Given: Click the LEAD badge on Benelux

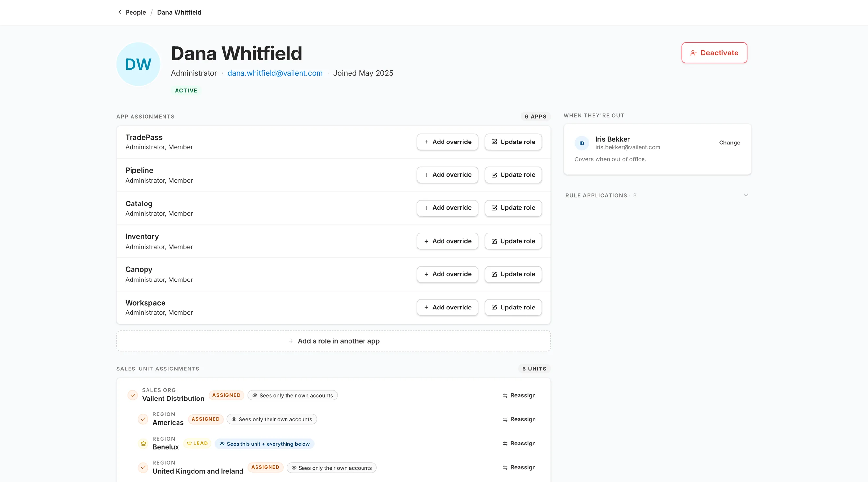Looking at the screenshot, I should [x=197, y=443].
